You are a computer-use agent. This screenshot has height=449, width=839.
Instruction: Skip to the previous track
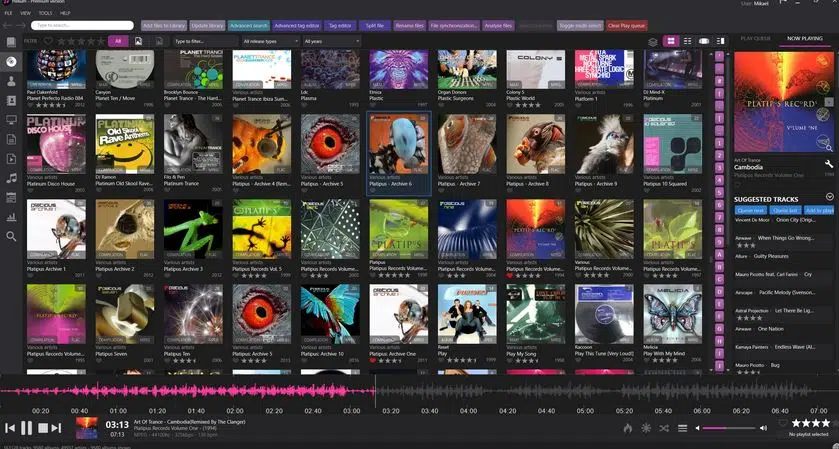(10, 428)
